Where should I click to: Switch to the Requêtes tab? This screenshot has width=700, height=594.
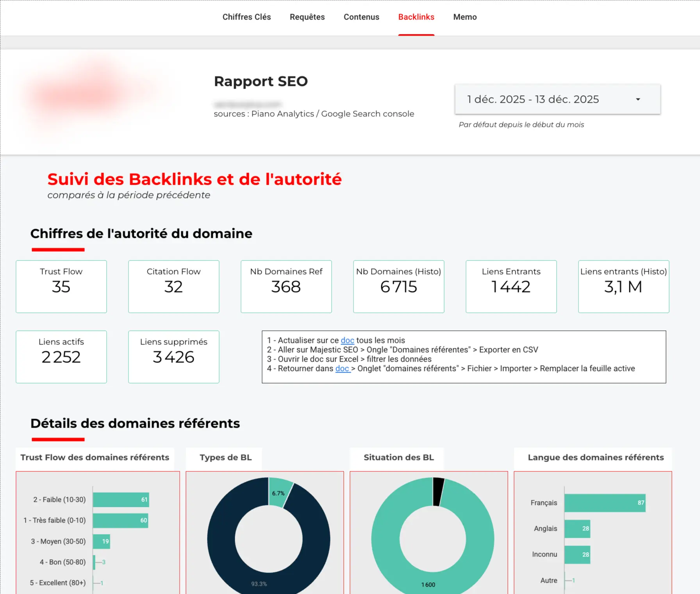[x=307, y=17]
